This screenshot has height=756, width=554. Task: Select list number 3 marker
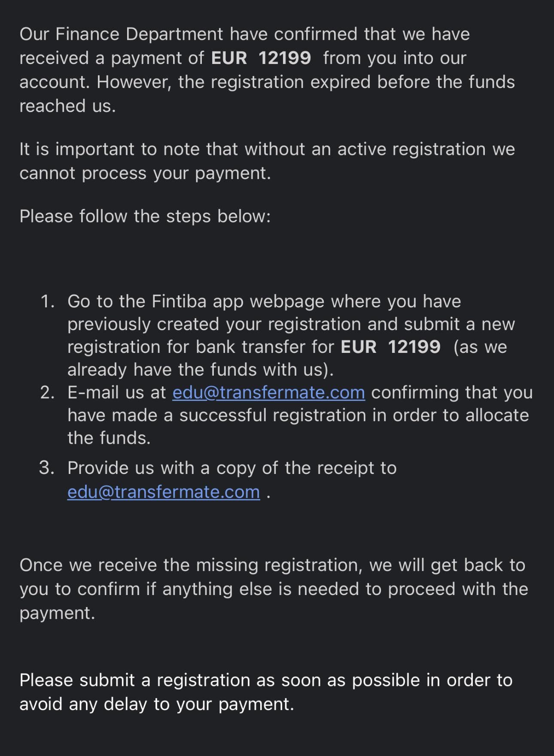(47, 468)
